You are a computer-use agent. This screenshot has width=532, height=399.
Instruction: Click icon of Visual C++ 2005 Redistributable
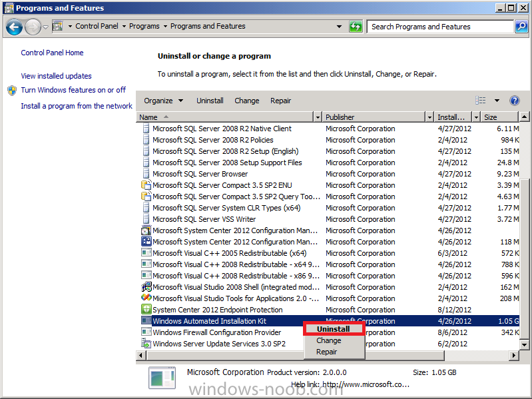point(146,253)
